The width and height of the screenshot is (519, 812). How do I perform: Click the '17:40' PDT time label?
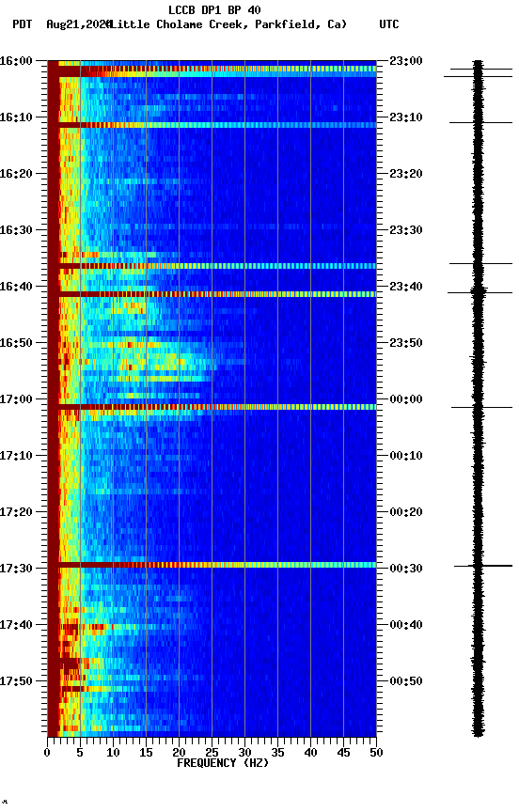coord(16,625)
